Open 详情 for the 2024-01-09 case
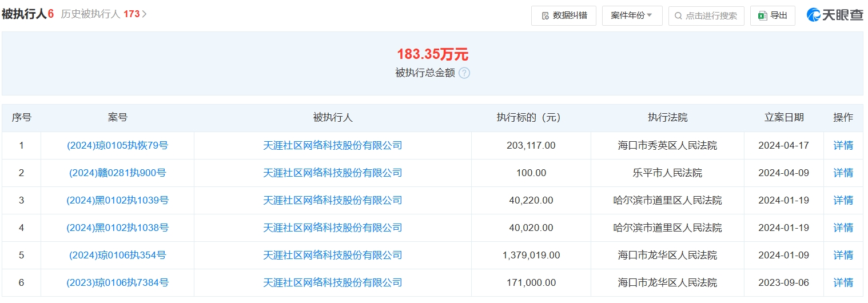The width and height of the screenshot is (868, 303). [x=843, y=256]
